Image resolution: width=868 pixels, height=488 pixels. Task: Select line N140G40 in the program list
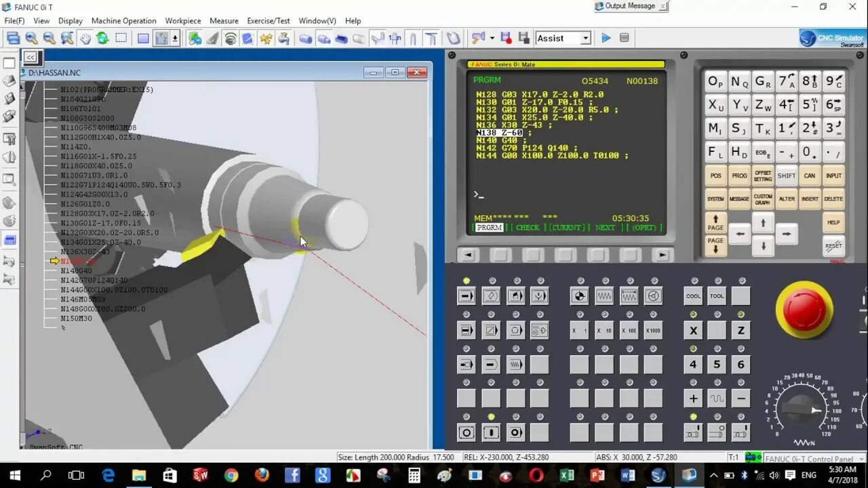click(x=76, y=270)
